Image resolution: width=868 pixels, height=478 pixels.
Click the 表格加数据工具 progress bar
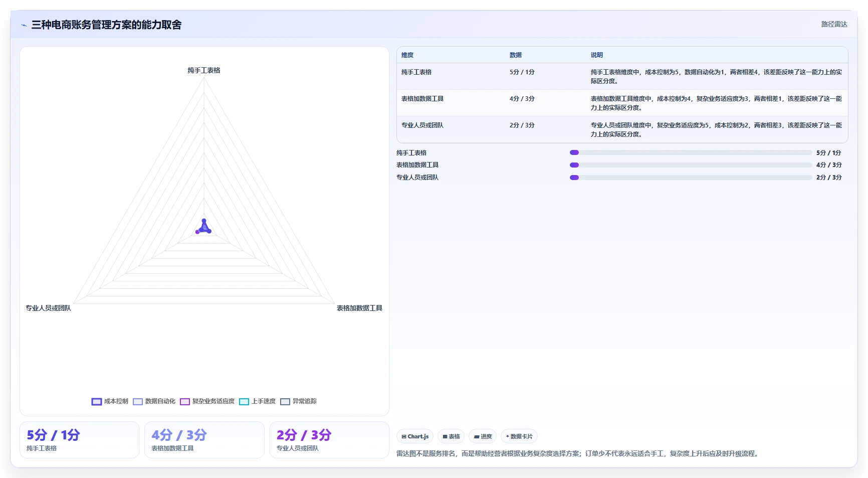[x=691, y=165]
